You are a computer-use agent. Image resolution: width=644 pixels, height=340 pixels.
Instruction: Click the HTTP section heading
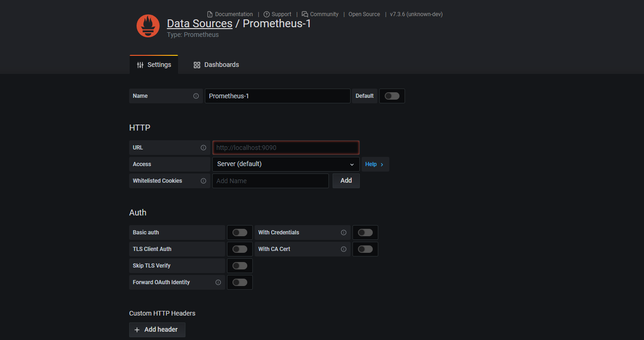coord(140,128)
